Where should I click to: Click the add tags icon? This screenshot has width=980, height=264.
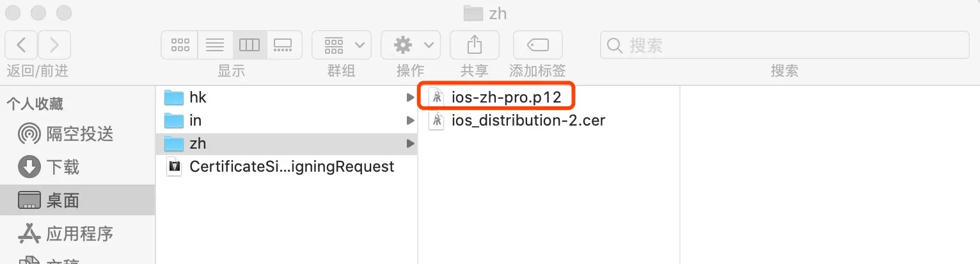coord(537,45)
